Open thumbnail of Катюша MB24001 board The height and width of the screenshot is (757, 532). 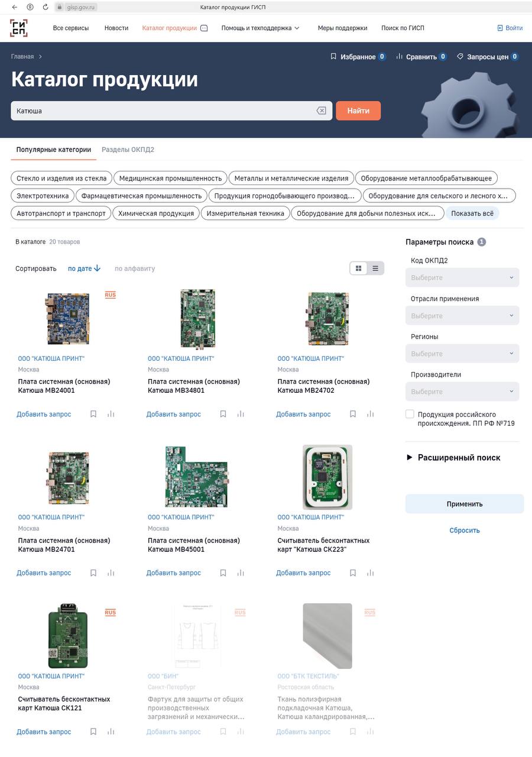click(67, 319)
